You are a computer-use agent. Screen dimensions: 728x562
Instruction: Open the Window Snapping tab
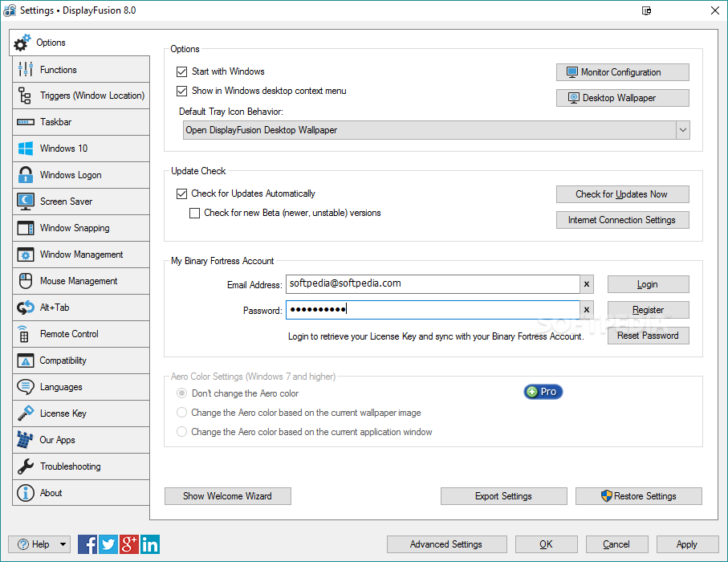81,228
